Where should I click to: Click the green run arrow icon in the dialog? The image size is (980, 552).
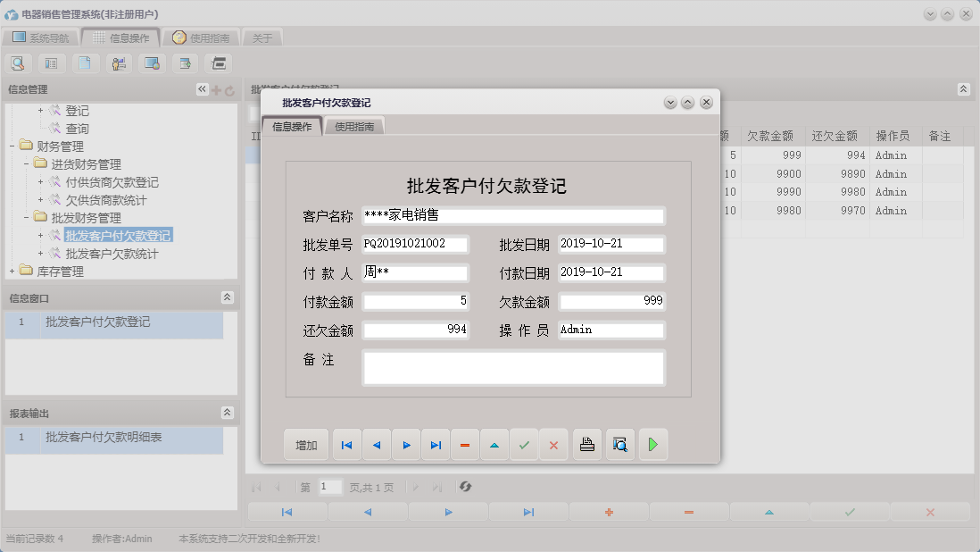pos(652,444)
